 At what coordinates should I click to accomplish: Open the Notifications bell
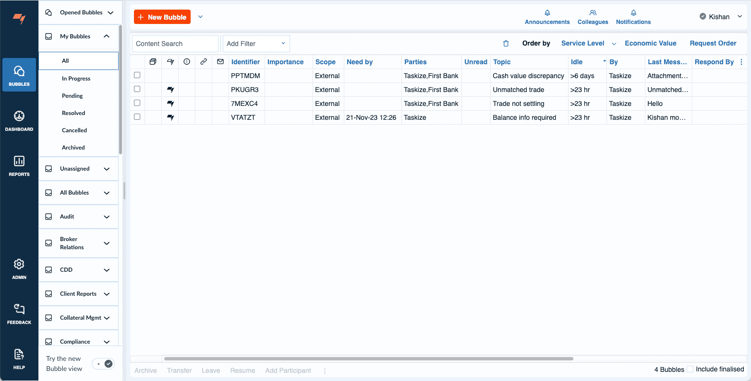(x=633, y=13)
